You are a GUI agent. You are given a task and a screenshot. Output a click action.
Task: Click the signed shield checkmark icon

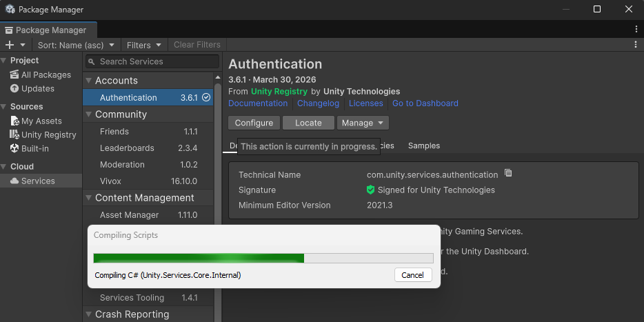[370, 190]
